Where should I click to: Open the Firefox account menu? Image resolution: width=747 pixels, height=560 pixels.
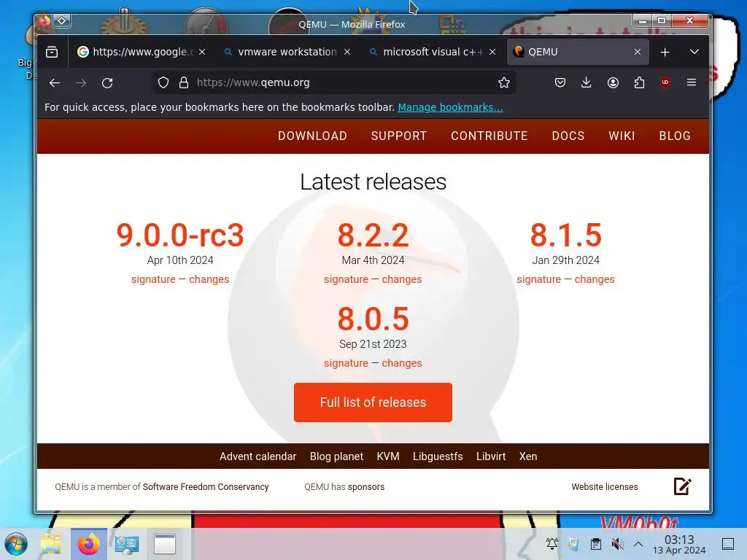(x=613, y=83)
